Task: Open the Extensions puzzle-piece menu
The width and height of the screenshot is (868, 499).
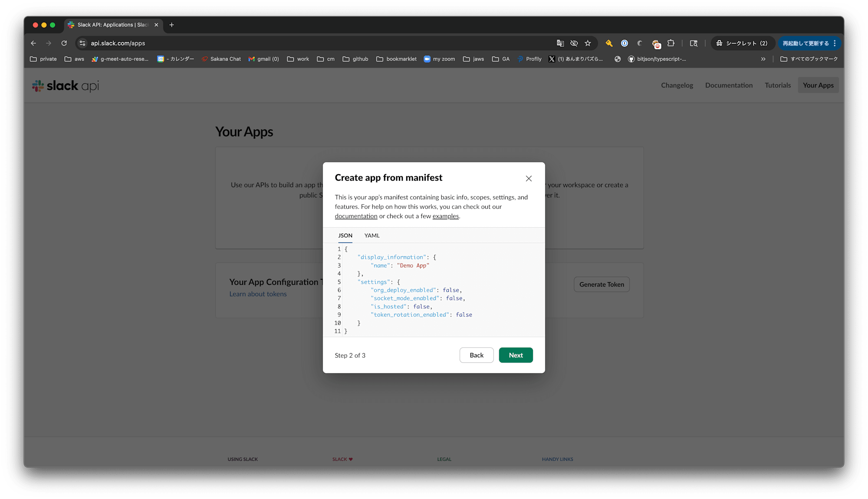Action: (671, 43)
